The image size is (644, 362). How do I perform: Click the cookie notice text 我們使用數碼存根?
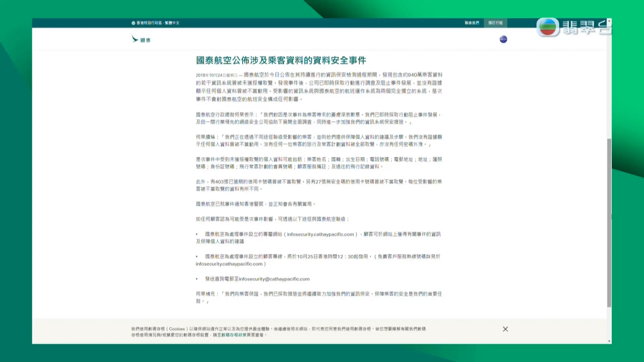(278, 332)
